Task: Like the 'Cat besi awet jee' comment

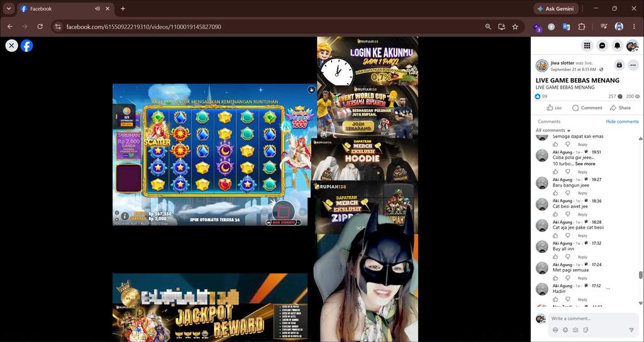Action: click(x=555, y=214)
